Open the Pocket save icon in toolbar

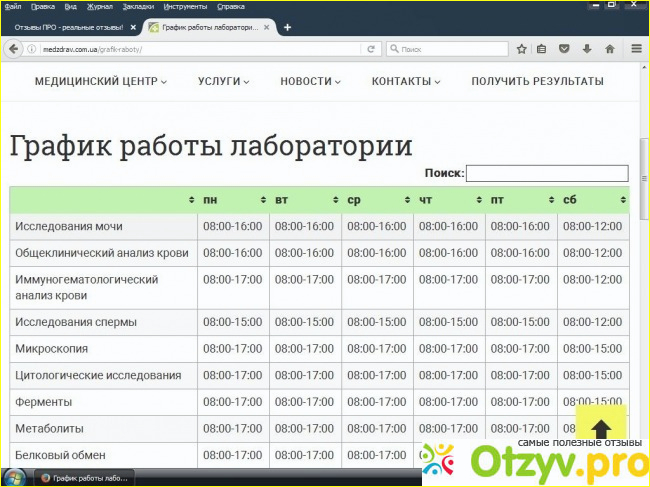pyautogui.click(x=565, y=48)
